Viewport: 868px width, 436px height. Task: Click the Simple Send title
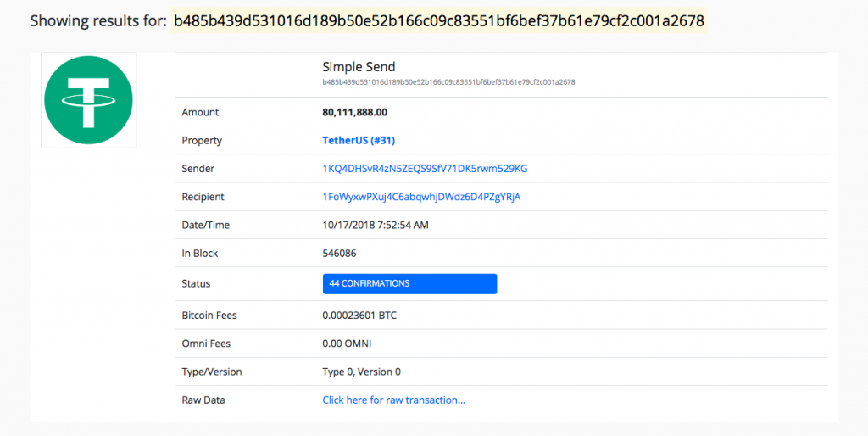tap(359, 66)
